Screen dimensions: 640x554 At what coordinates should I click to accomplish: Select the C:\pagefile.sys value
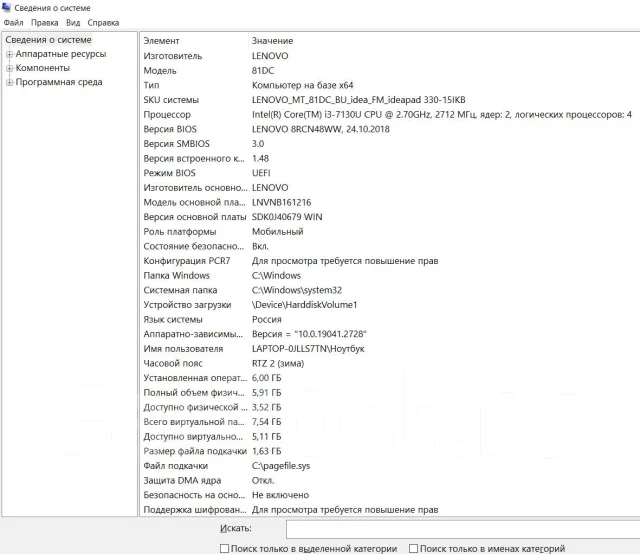point(281,466)
